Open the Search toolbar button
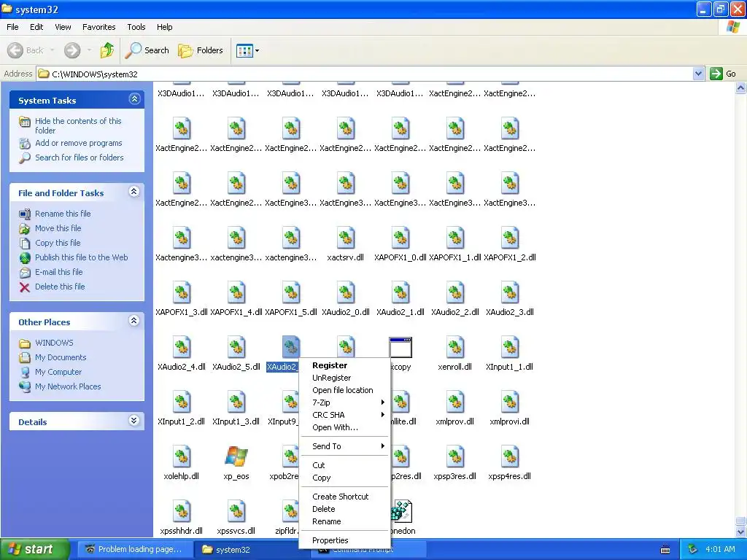Screen dimensions: 747x560 click(x=147, y=50)
